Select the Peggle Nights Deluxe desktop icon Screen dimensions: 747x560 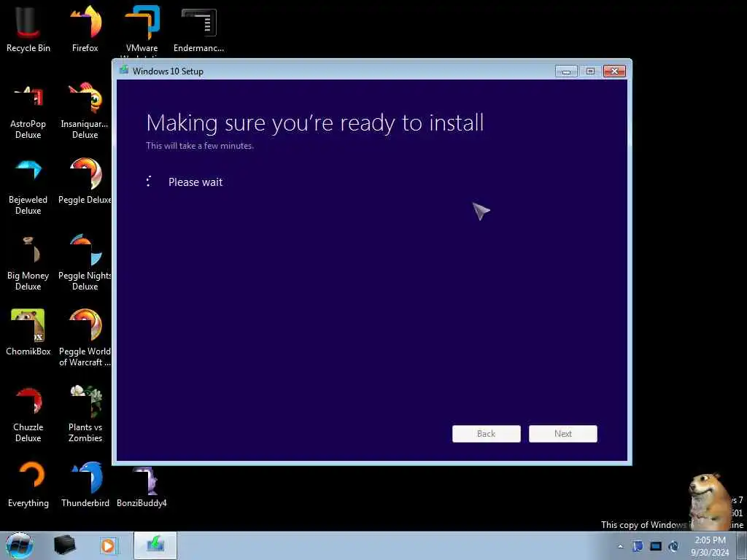85,262
